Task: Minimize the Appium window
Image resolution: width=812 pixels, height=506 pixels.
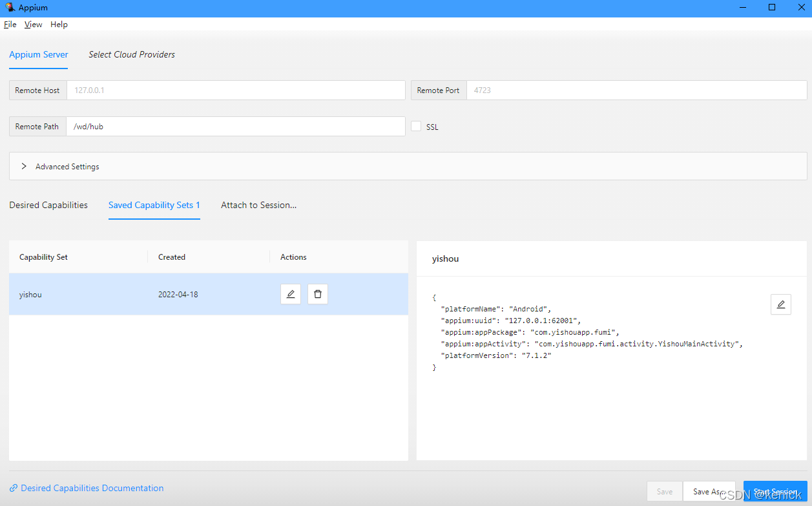Action: (x=742, y=8)
